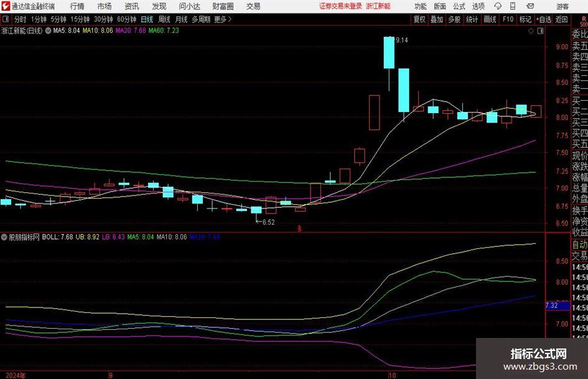Viewport: 588px width, 379px height.
Task: Open the 行情 menu
Action: click(77, 6)
